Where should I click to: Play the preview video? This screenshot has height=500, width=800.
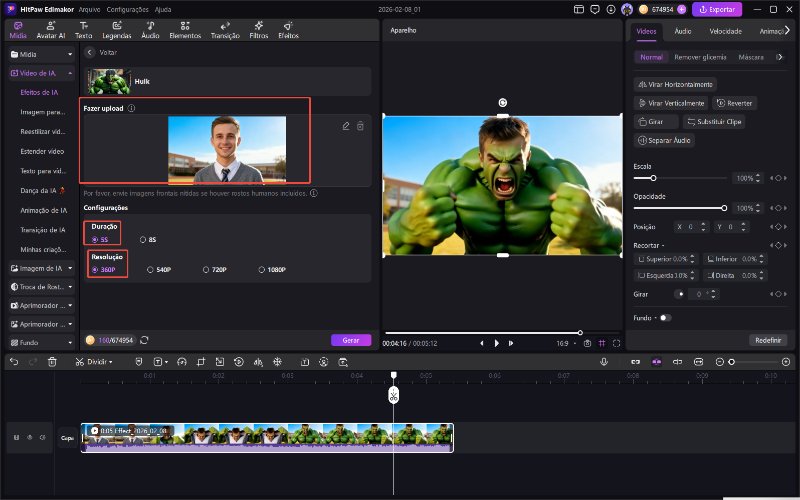(496, 343)
